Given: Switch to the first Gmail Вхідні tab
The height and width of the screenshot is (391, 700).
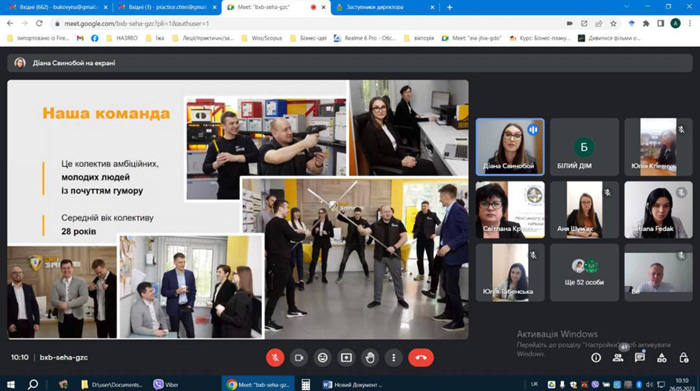Looking at the screenshot, I should (58, 7).
